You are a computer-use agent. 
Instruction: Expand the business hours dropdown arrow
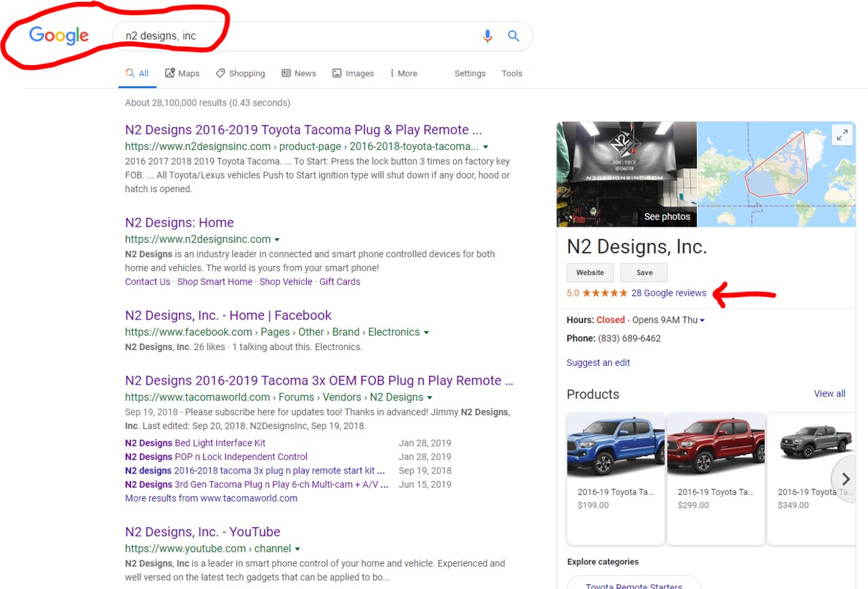(702, 320)
